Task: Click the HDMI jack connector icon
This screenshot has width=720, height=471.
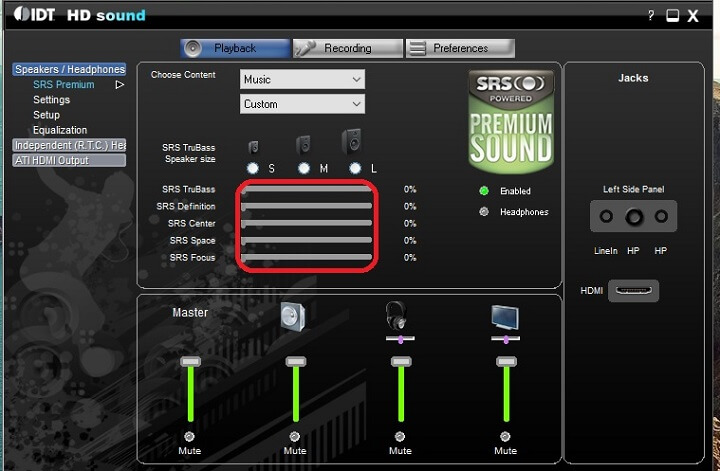Action: pos(633,290)
